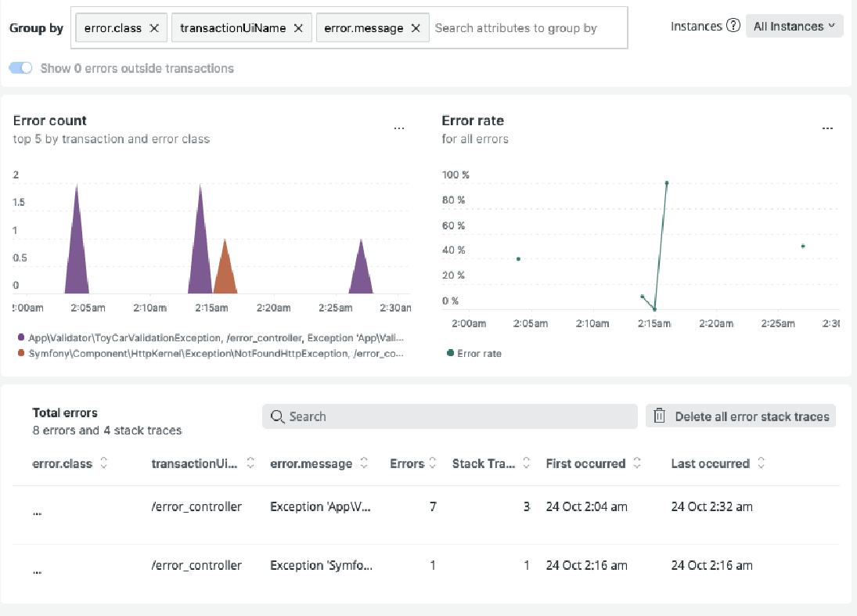Image resolution: width=857 pixels, height=616 pixels.
Task: Open the Exception 'Symfo... error message
Action: pyautogui.click(x=322, y=565)
